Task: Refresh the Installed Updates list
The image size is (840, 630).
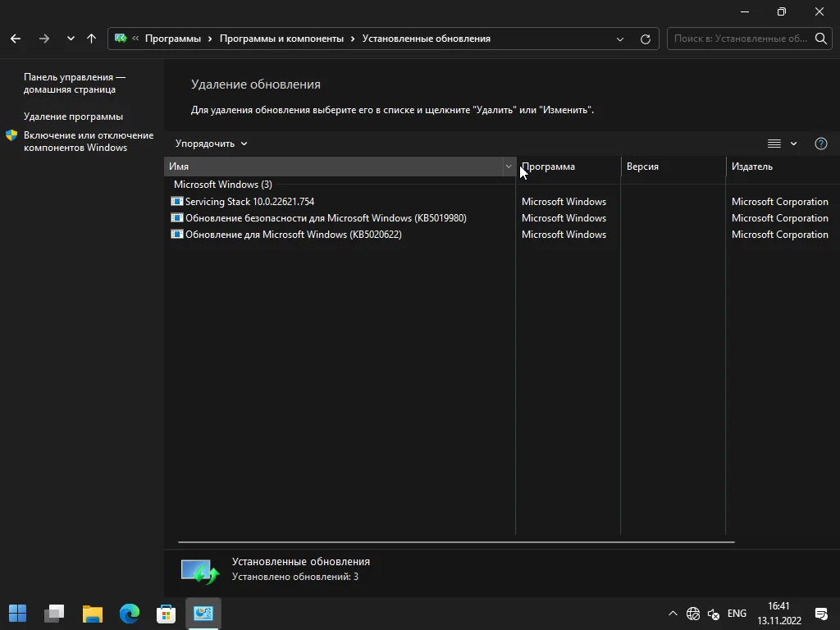Action: [646, 39]
